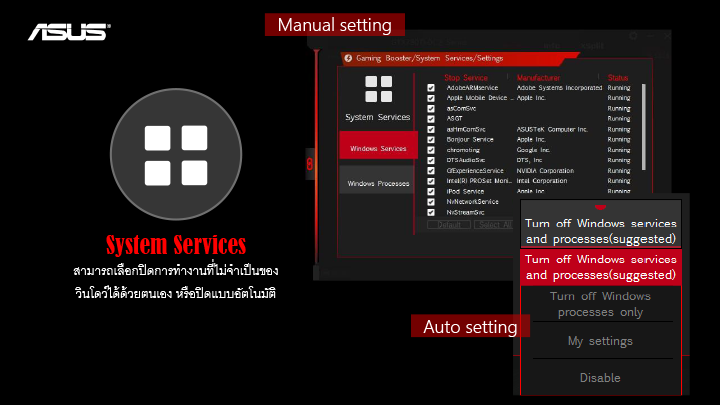720x405 pixels.
Task: Uncheck the NvStreamSvc checkbox
Action: (x=431, y=213)
